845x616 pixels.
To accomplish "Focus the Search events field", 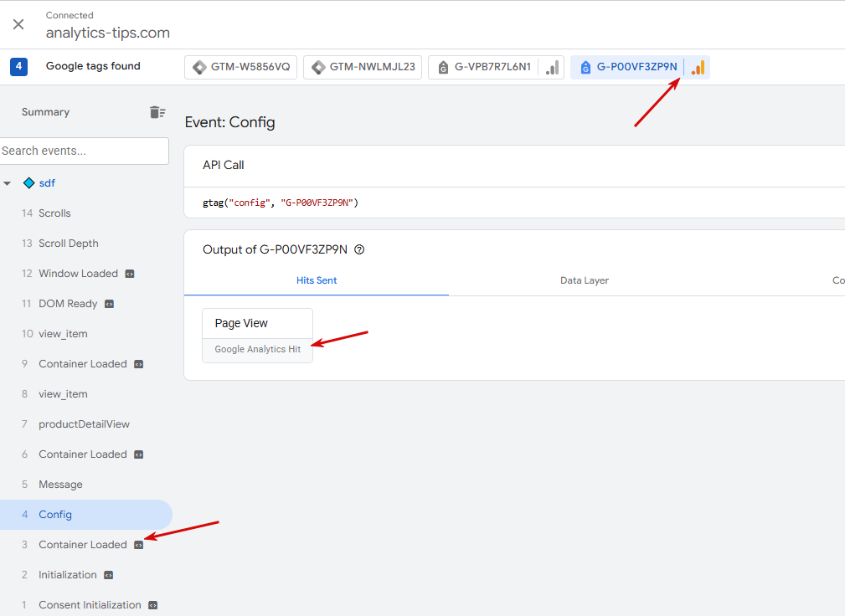I will click(x=84, y=151).
